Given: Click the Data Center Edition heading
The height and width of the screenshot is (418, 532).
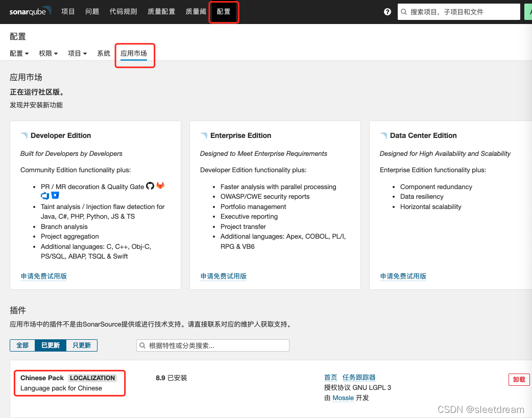Looking at the screenshot, I should coord(423,135).
